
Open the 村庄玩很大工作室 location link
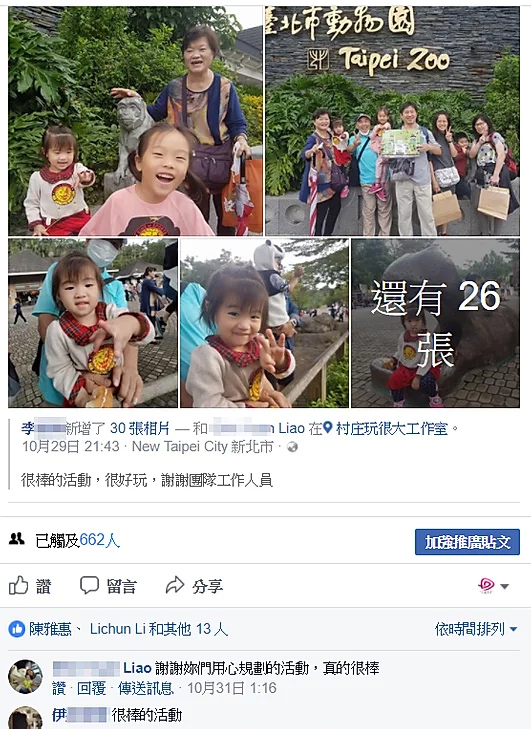point(392,428)
